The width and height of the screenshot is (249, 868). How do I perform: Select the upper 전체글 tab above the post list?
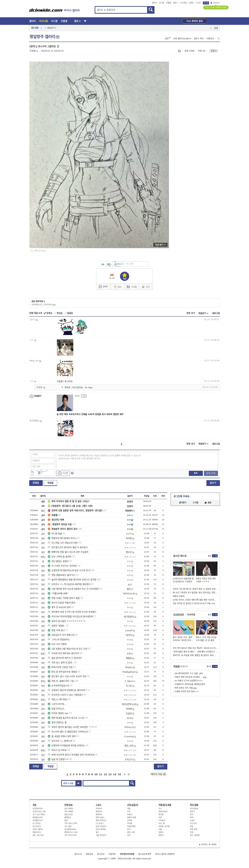36,483
